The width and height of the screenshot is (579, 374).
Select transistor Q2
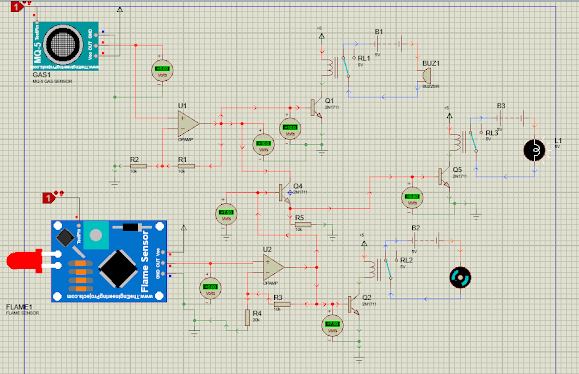353,305
